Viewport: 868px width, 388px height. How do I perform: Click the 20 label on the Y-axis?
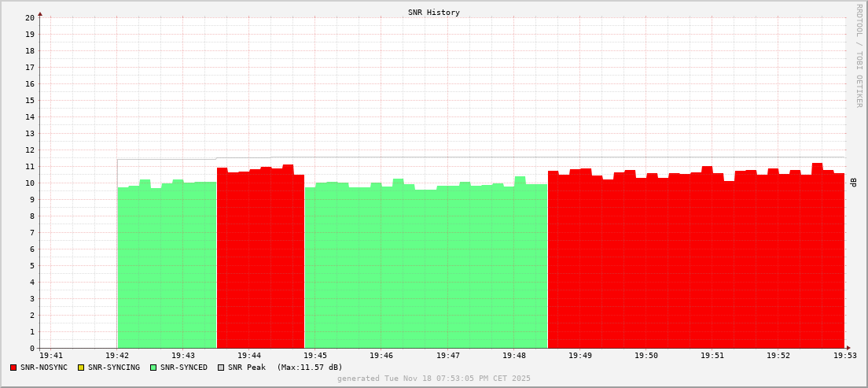30,17
